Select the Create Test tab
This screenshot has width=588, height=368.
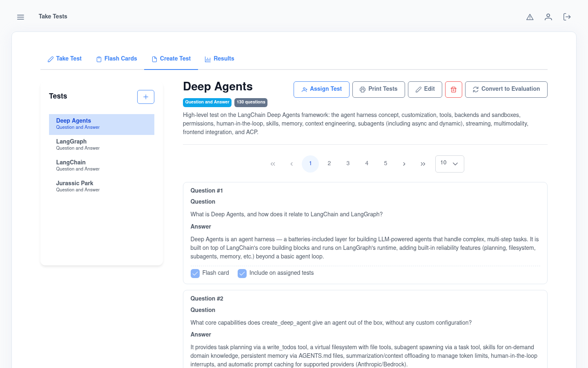[x=171, y=59]
